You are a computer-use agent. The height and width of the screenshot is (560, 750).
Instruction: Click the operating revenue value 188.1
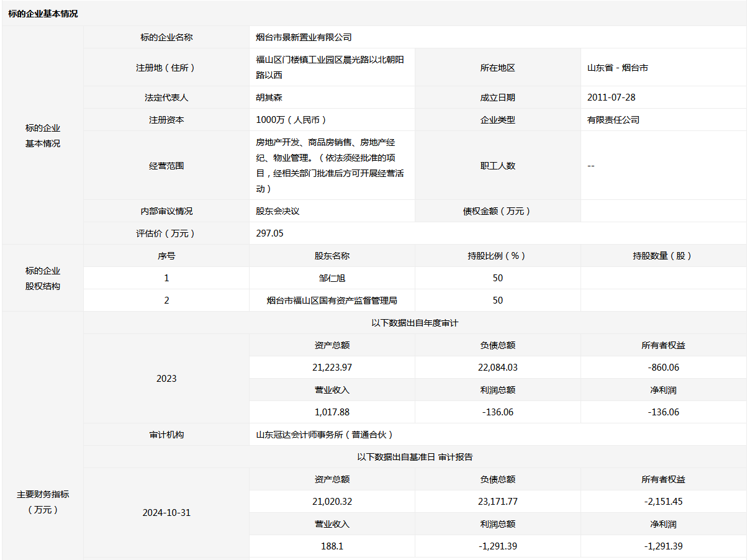click(332, 546)
